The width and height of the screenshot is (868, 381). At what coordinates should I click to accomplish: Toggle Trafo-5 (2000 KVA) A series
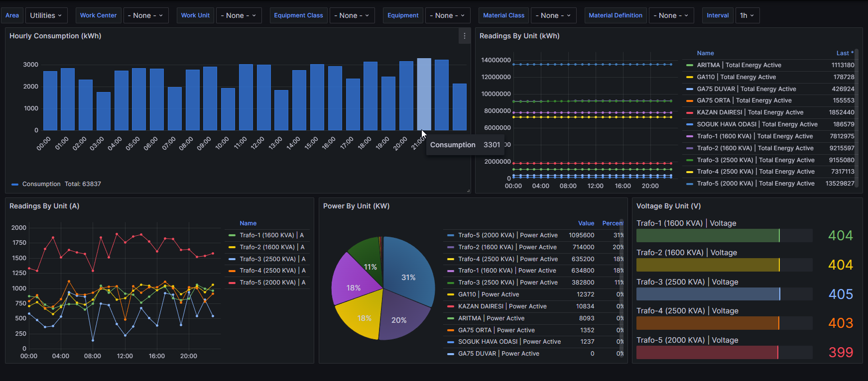(272, 283)
